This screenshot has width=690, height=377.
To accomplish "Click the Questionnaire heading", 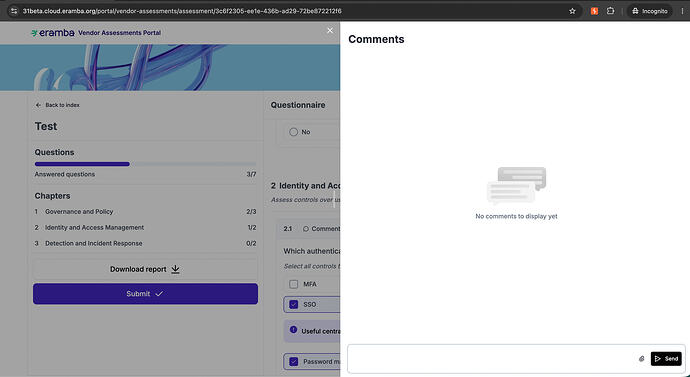I will coord(298,105).
